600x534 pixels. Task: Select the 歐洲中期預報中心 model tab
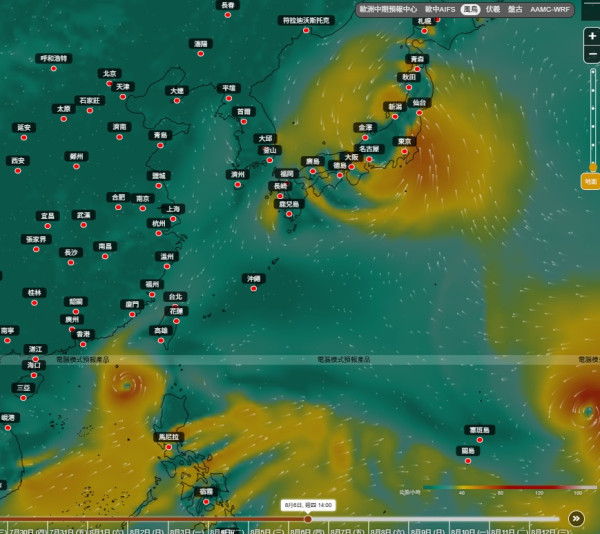388,9
